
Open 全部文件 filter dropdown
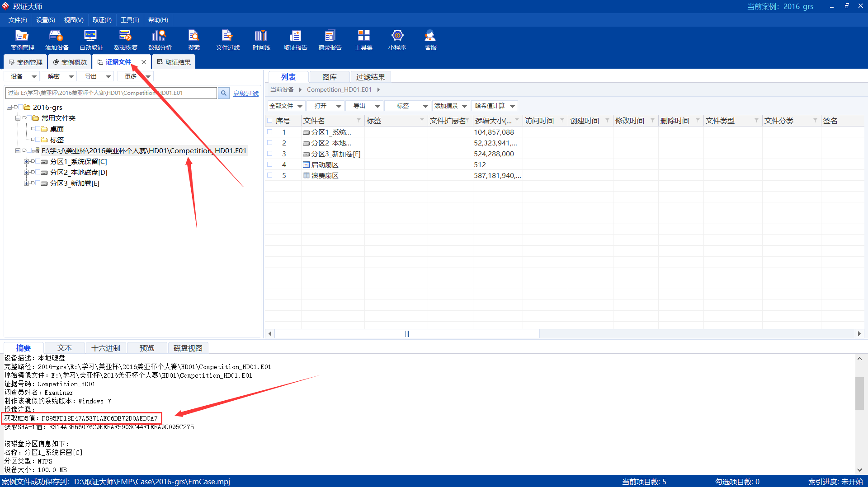pos(286,106)
